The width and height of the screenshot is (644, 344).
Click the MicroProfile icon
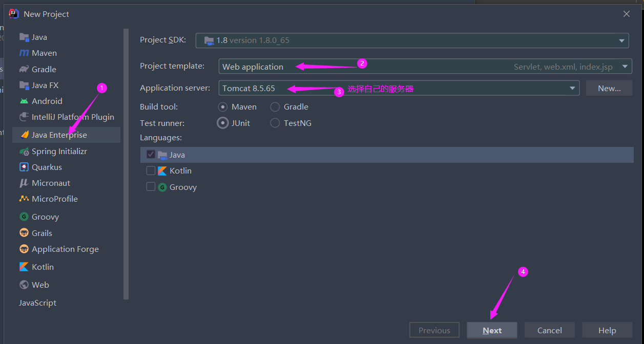point(24,199)
